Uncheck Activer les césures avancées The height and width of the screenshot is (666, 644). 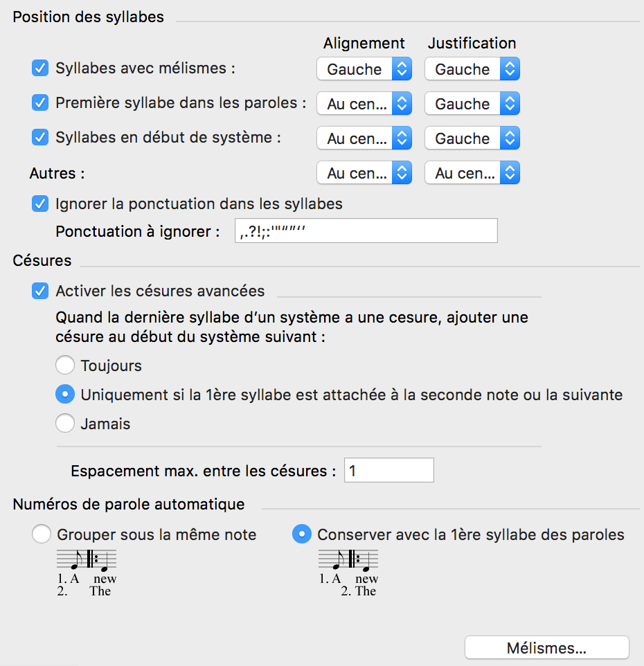point(40,291)
